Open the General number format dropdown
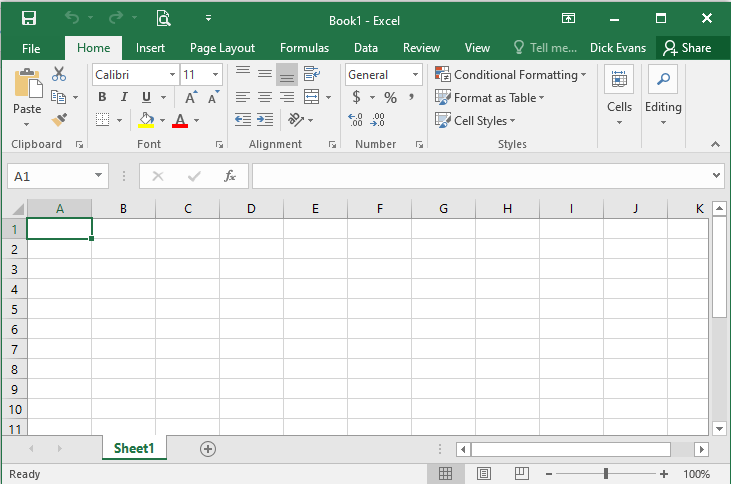Screen dimensions: 731x484 415,75
